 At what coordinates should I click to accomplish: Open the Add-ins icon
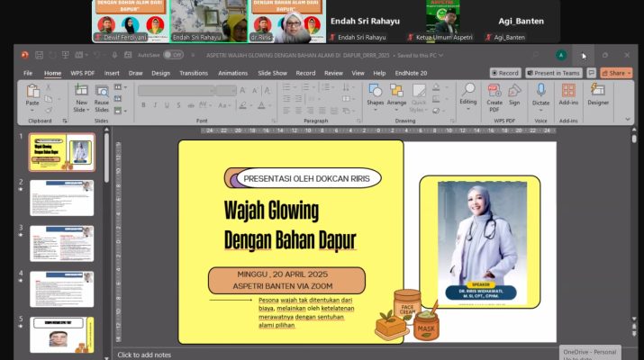[568, 90]
